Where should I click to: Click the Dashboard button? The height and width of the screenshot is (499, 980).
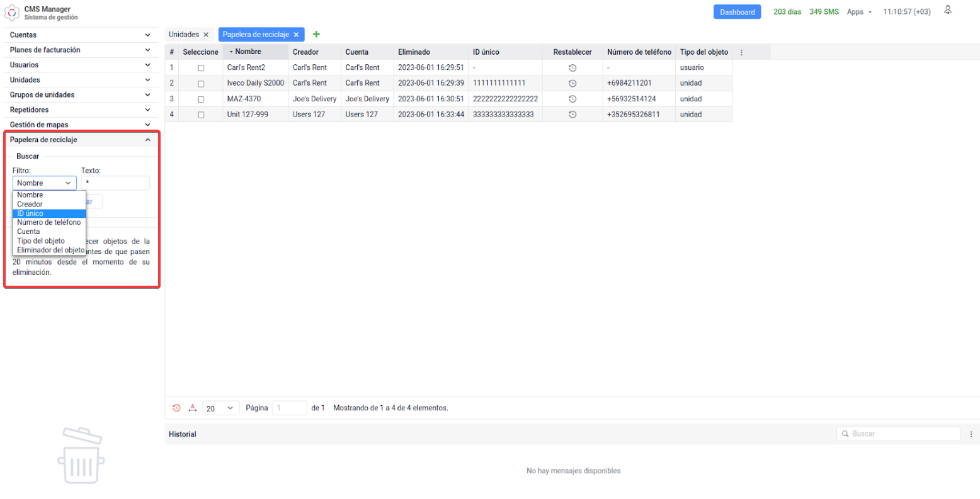(x=737, y=12)
